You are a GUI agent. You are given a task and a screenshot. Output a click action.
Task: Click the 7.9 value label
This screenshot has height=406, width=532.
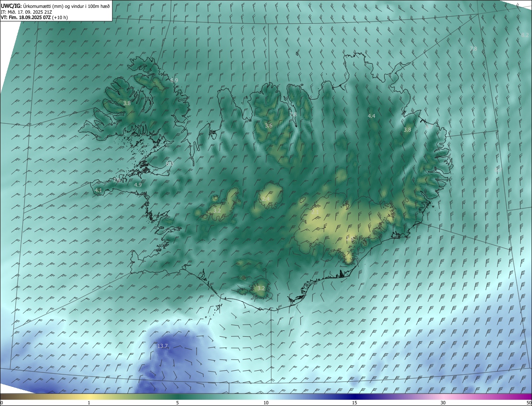tap(117, 181)
